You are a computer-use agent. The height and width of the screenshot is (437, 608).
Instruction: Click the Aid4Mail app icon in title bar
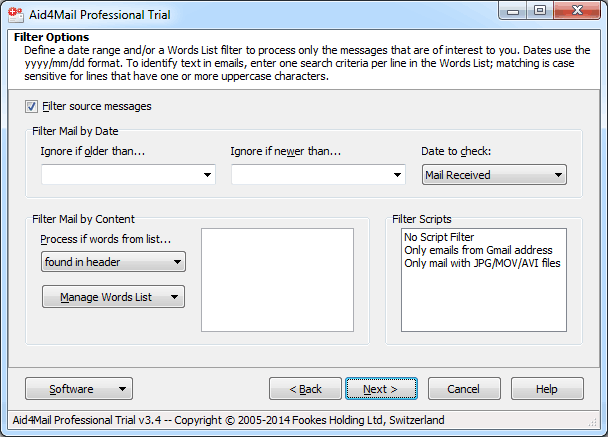coord(16,14)
